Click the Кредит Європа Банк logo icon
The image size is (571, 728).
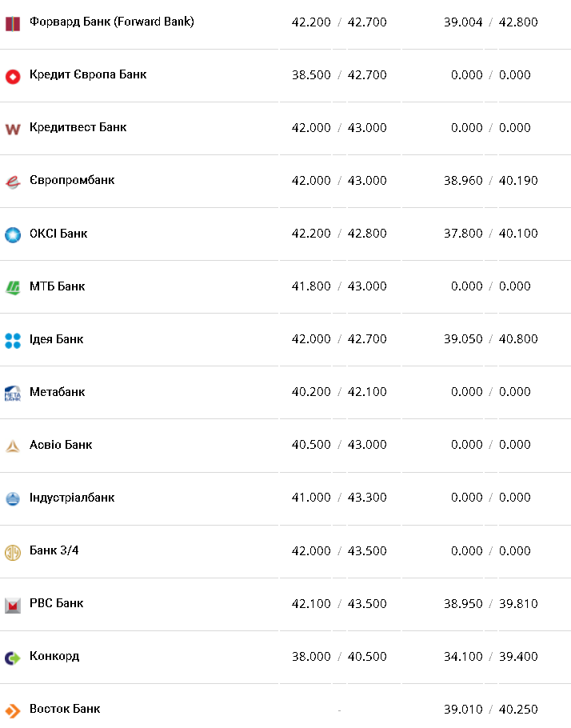(13, 76)
